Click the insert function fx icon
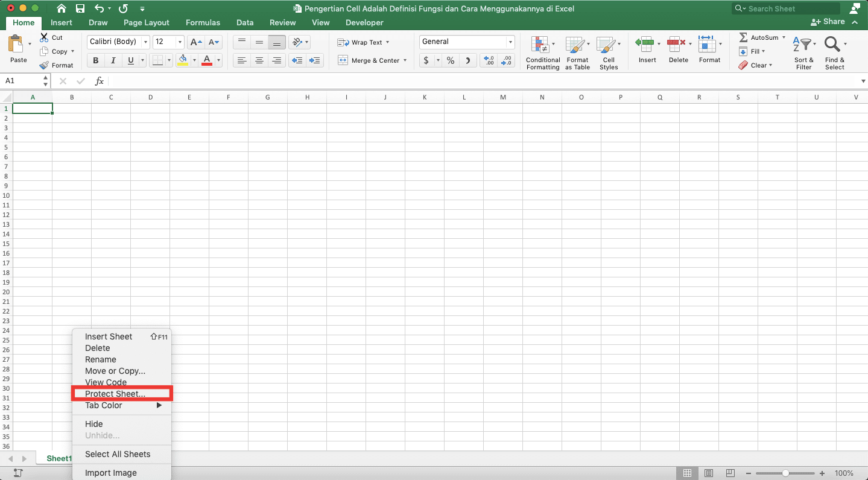Viewport: 868px width, 480px height. (x=100, y=81)
